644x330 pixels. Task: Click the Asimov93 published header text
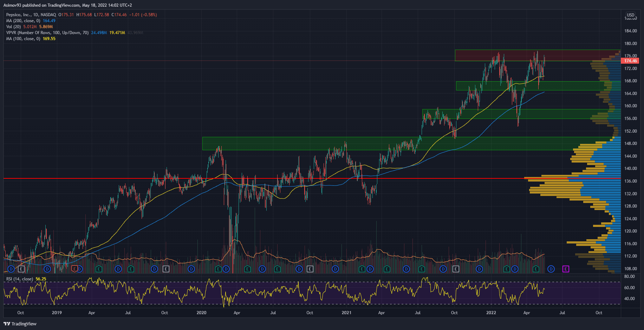(67, 5)
